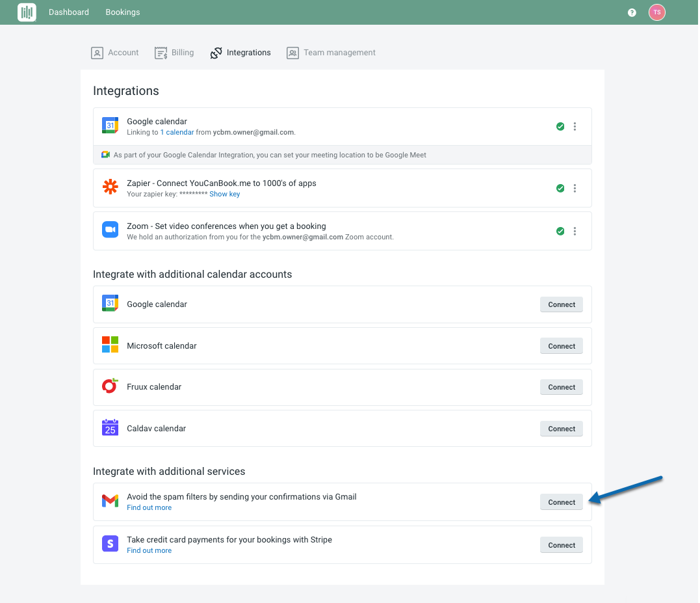The width and height of the screenshot is (700, 603).
Task: Click the Google calendar integration icon
Action: [x=110, y=125]
